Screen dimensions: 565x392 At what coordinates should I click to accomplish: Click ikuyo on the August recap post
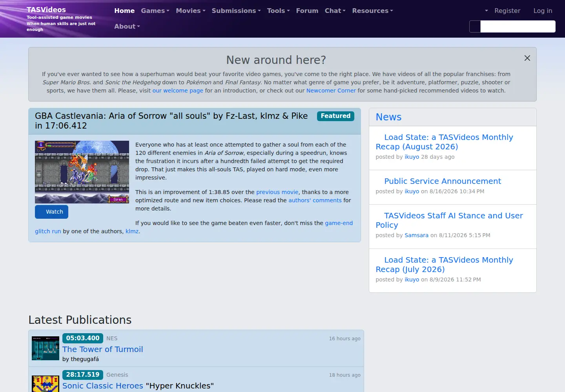tap(412, 157)
